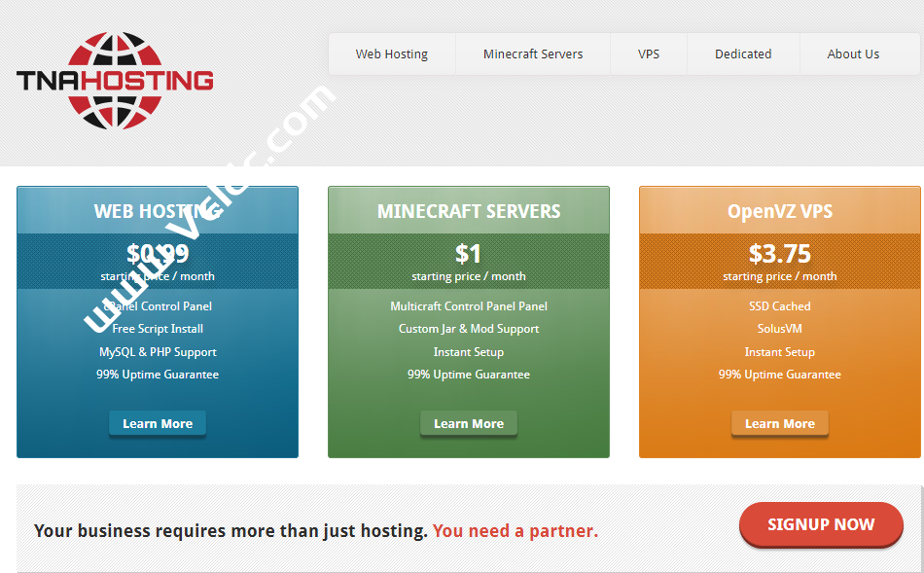The height and width of the screenshot is (573, 924).
Task: Click the $3.75 price on the VPS card
Action: [779, 253]
